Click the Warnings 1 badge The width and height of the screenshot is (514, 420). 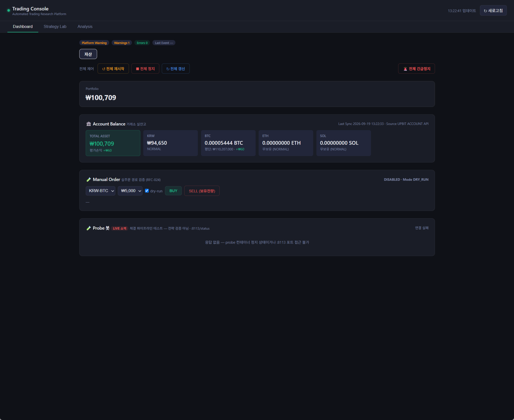(122, 43)
